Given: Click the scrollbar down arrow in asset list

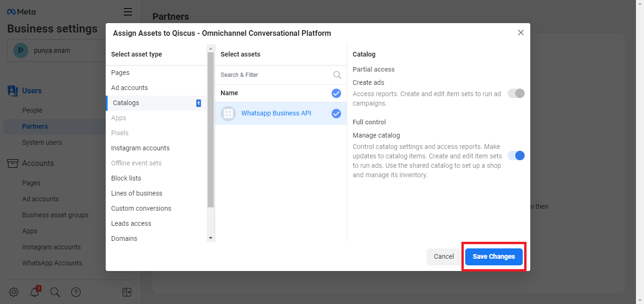Looking at the screenshot, I should (x=210, y=238).
